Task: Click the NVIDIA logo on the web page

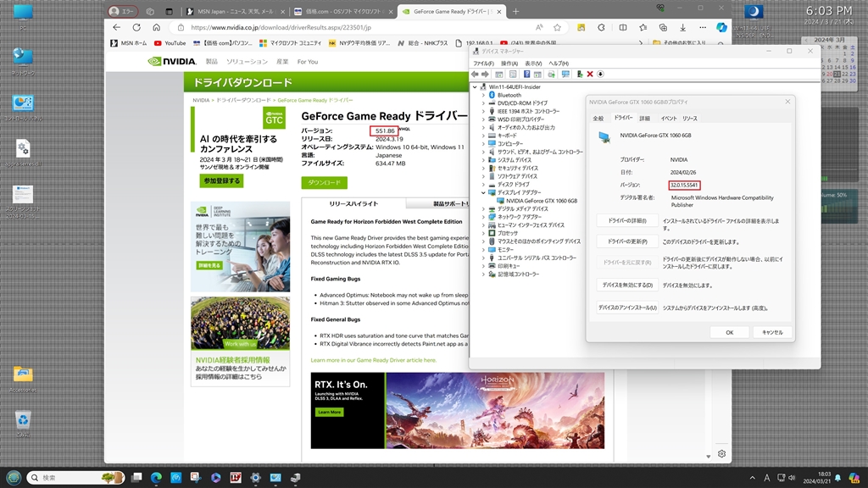Action: pyautogui.click(x=172, y=61)
